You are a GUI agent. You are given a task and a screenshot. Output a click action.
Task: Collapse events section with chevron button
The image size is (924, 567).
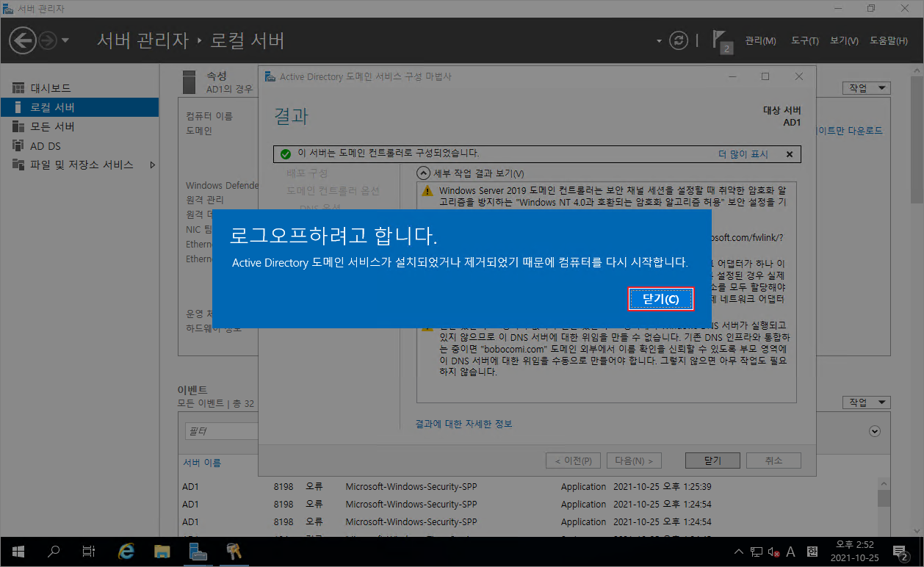874,431
